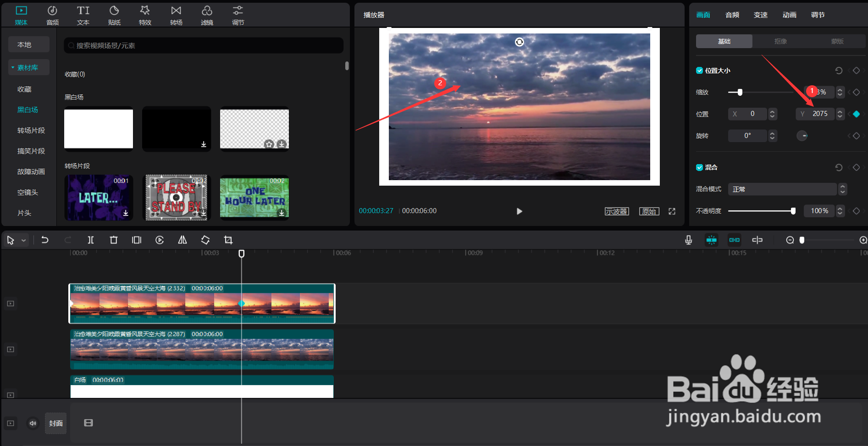Image resolution: width=868 pixels, height=446 pixels.
Task: Open the 故障动画 category
Action: tap(31, 172)
